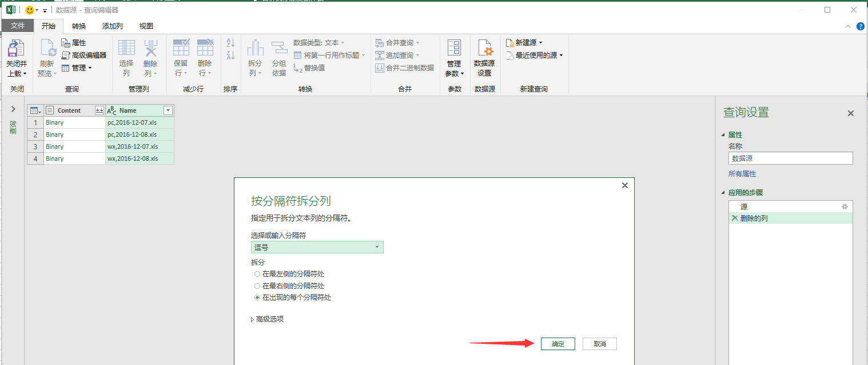Click the Remove Rows (删除行) icon
Screen dimensions: 868x365
(205, 49)
